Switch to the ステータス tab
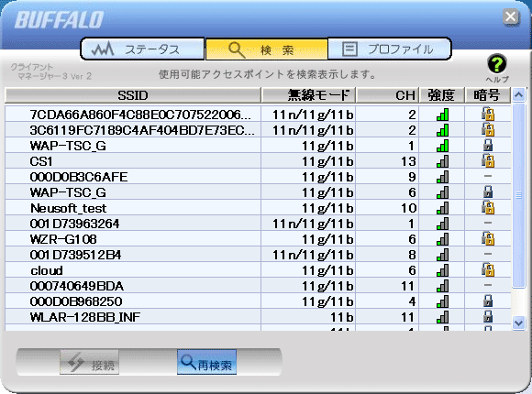532x394 pixels. coord(143,49)
